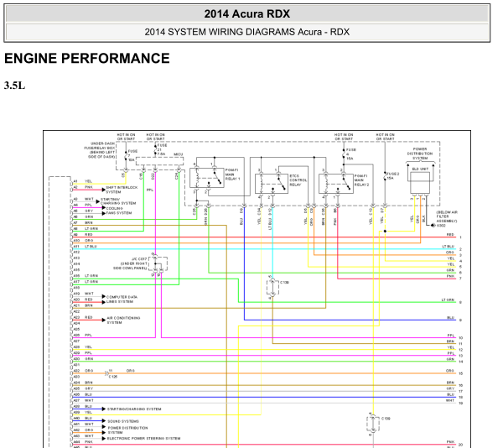Viewport: 503px width, 448px height.
Task: Click the 'SOUND SYSTEMS' label
Action: pos(123,421)
